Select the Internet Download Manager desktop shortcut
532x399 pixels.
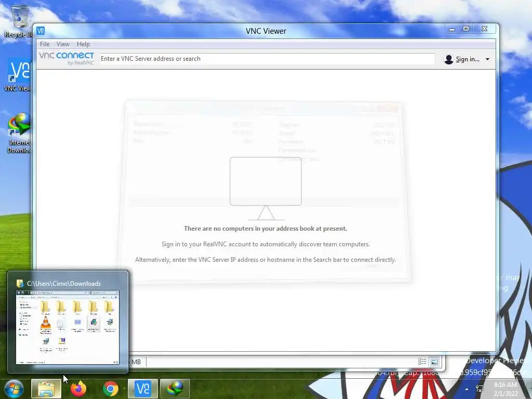click(x=19, y=133)
